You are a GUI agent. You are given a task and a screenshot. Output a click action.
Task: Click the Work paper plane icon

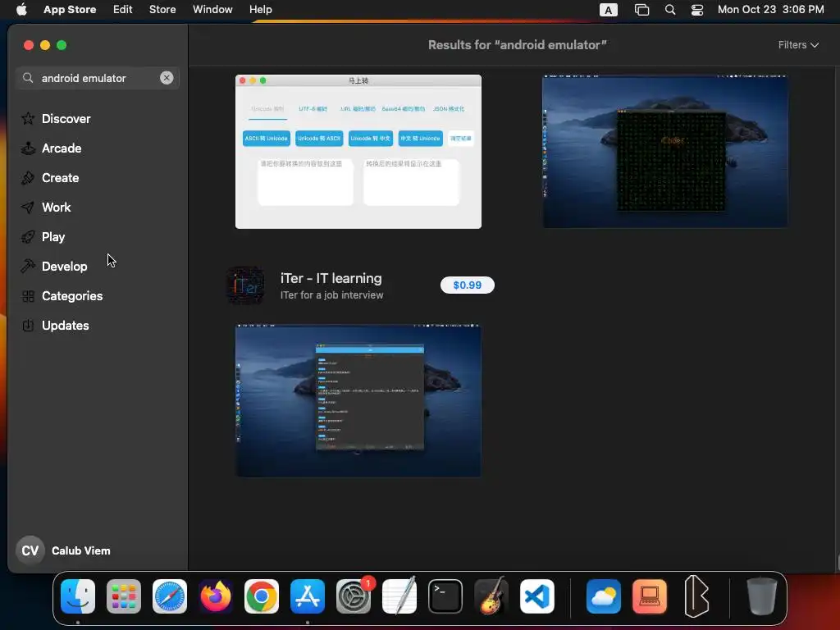[x=28, y=208]
